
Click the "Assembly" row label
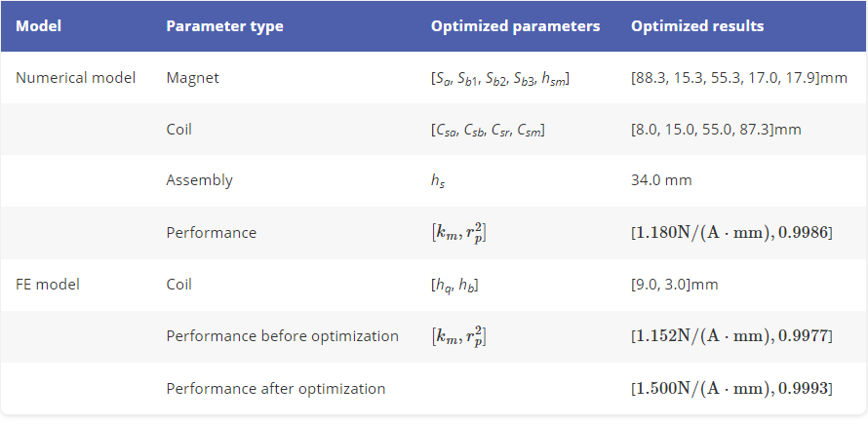[199, 180]
